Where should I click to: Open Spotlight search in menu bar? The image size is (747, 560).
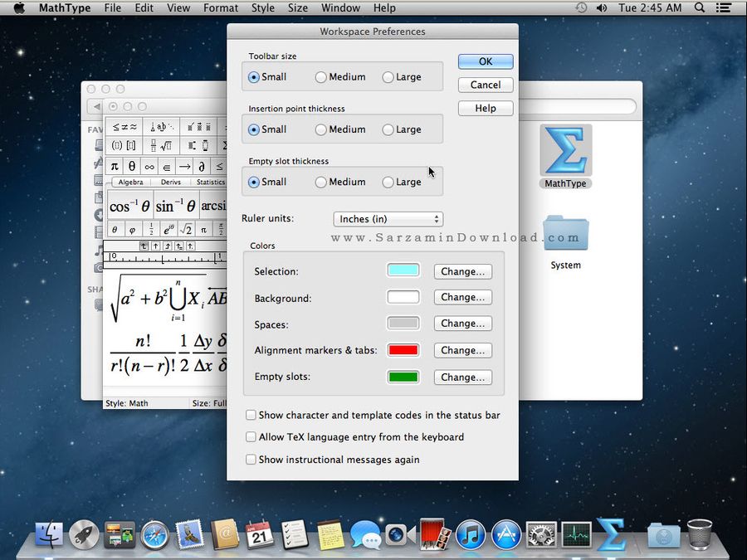pyautogui.click(x=700, y=7)
